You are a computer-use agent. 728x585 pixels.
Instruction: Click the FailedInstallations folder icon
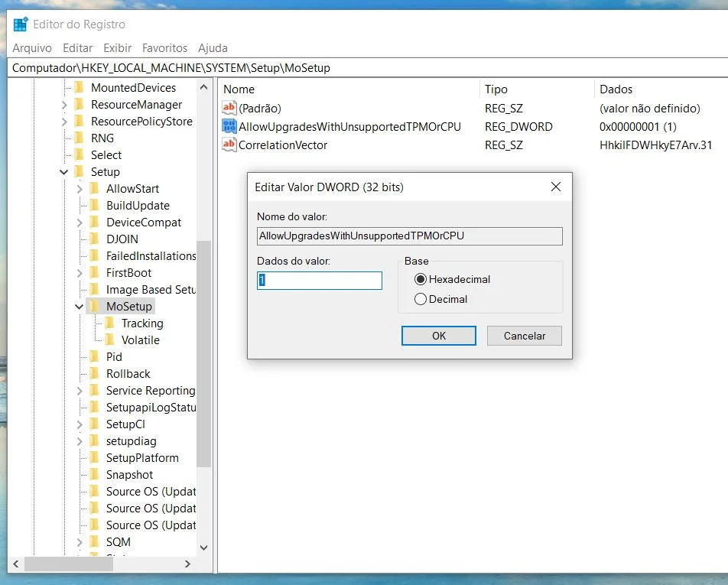coord(94,256)
